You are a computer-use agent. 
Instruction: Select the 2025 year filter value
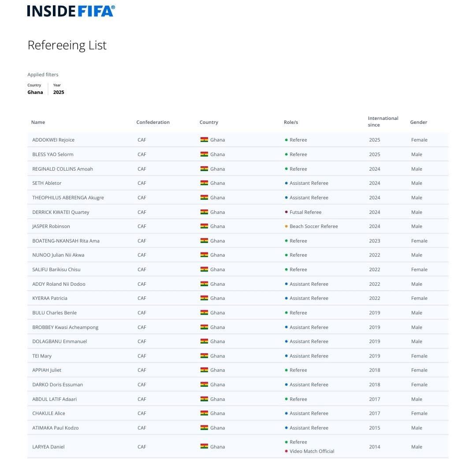(x=59, y=92)
